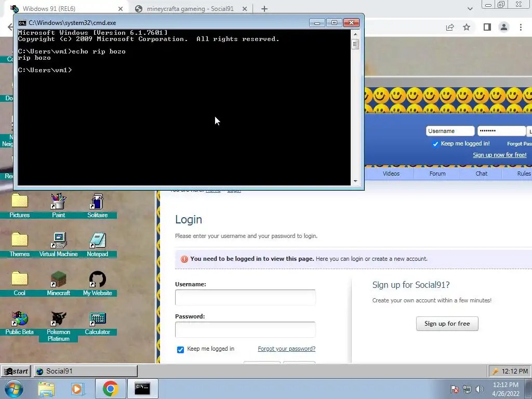Click the Password field in login form
Viewport: 532px width, 399px height.
coord(245,329)
